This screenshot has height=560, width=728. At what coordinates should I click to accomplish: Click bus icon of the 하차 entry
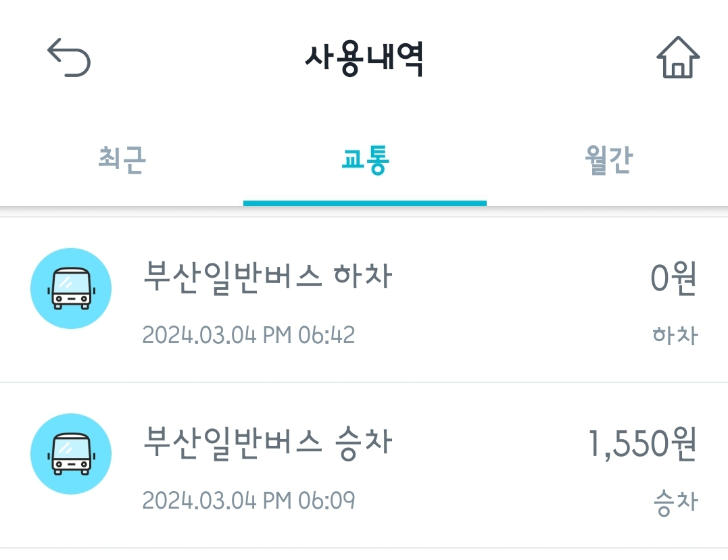tap(71, 288)
